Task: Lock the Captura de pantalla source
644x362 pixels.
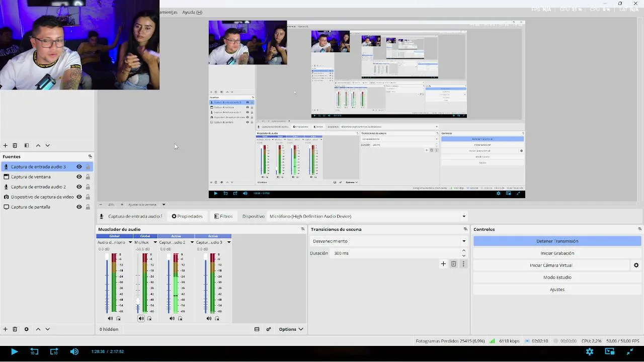Action: (88, 207)
